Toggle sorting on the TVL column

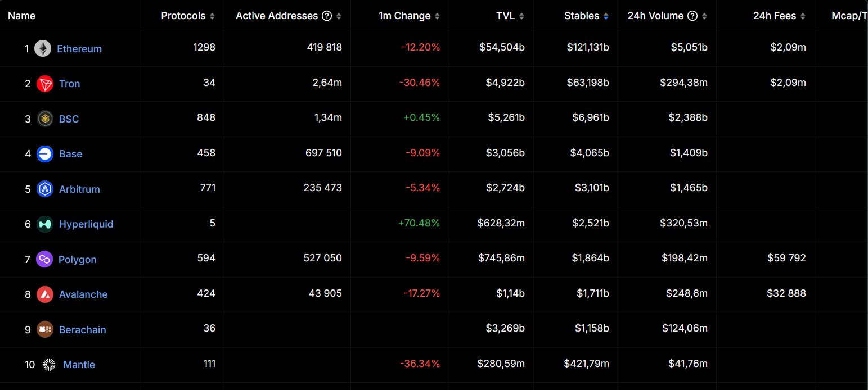[522, 16]
